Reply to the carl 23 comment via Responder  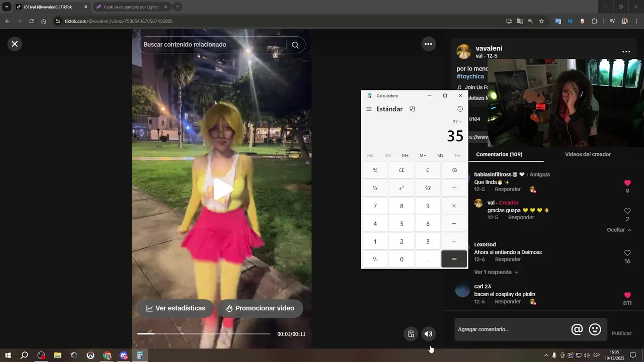coord(508,302)
